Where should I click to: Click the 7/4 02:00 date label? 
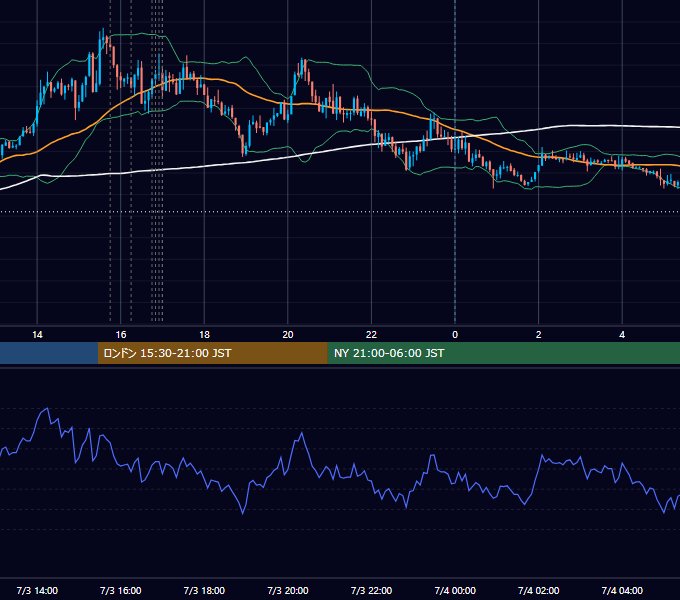point(539,590)
